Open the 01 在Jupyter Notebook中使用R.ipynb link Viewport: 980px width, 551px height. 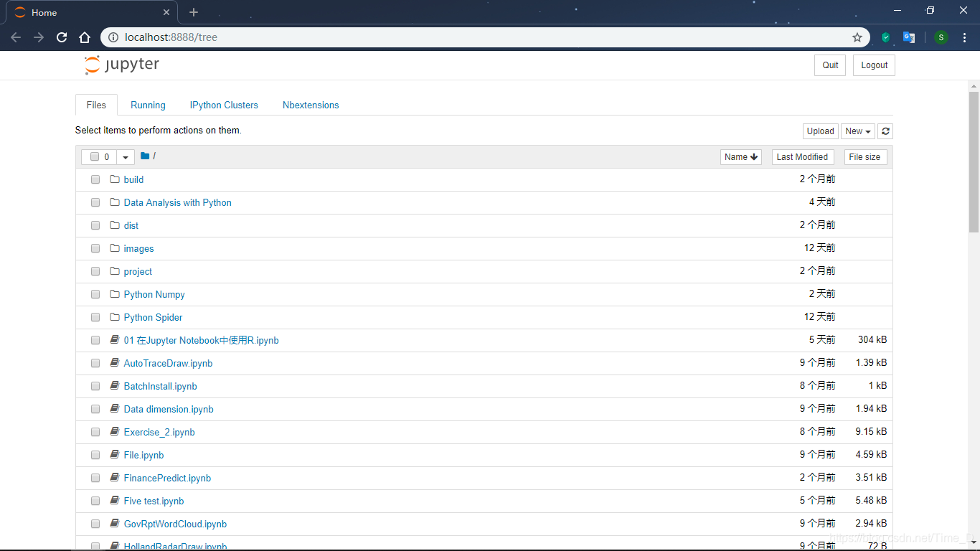[201, 340]
